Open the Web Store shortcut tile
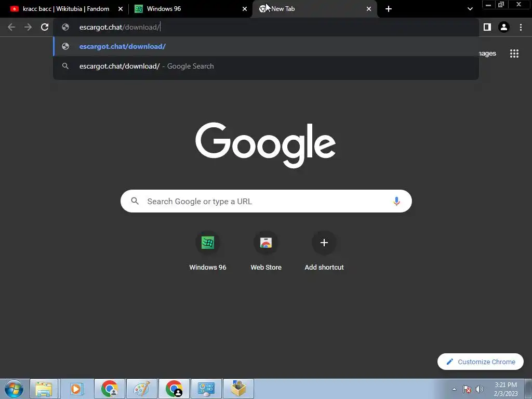The image size is (532, 399). (x=266, y=251)
